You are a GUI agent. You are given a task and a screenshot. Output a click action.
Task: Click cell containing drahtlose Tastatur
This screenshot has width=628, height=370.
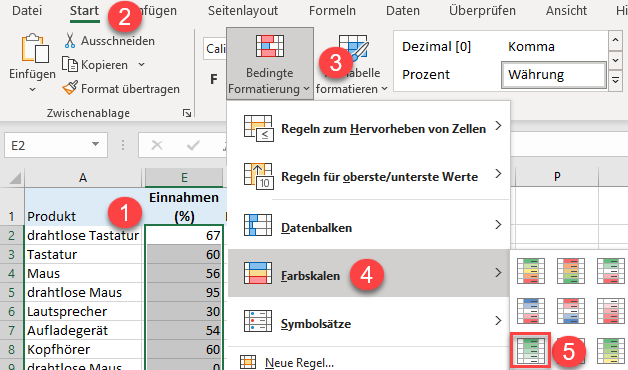(83, 235)
